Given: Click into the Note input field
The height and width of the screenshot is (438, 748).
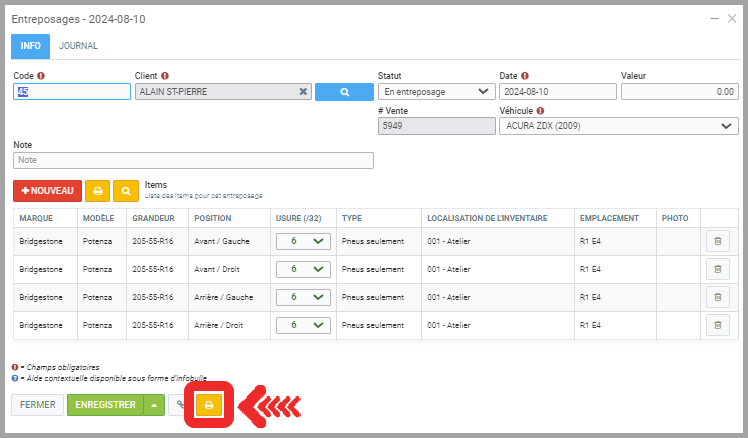Looking at the screenshot, I should pyautogui.click(x=193, y=160).
